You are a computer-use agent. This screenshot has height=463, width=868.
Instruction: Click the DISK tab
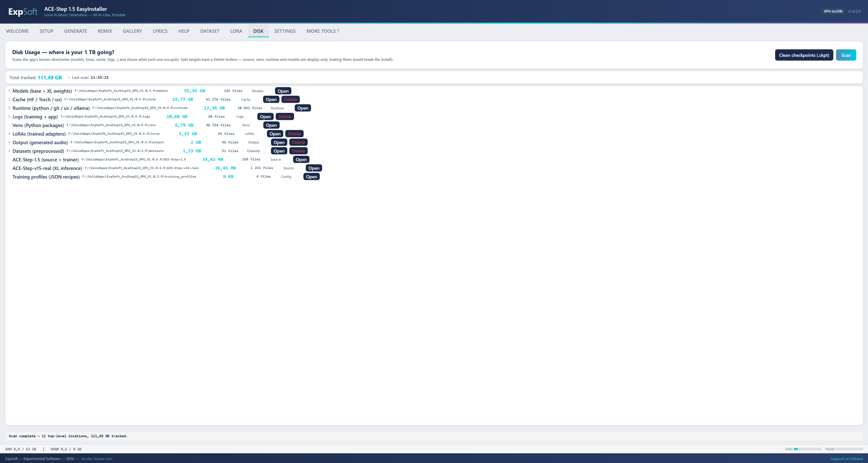[x=258, y=31]
